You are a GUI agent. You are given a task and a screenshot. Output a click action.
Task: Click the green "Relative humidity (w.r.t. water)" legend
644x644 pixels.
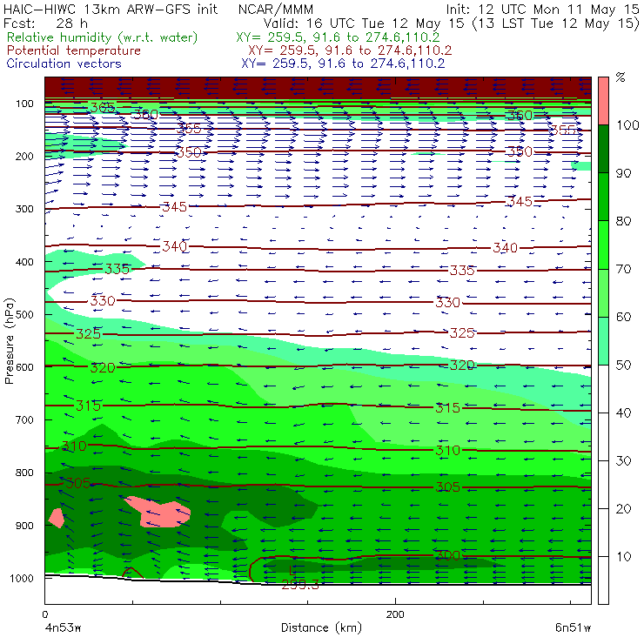pyautogui.click(x=103, y=37)
